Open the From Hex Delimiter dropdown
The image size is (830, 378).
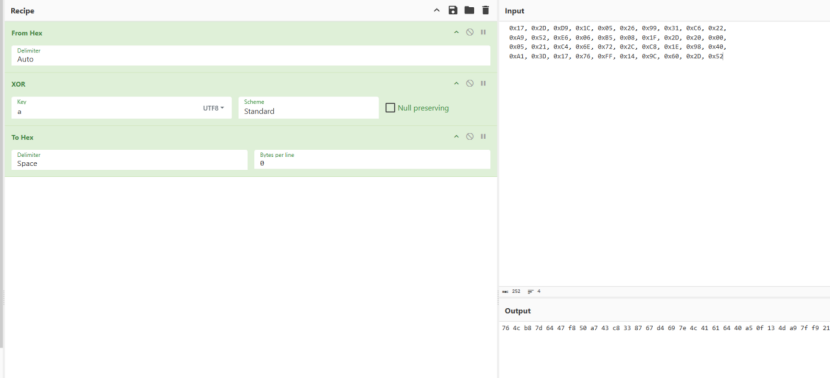251,56
